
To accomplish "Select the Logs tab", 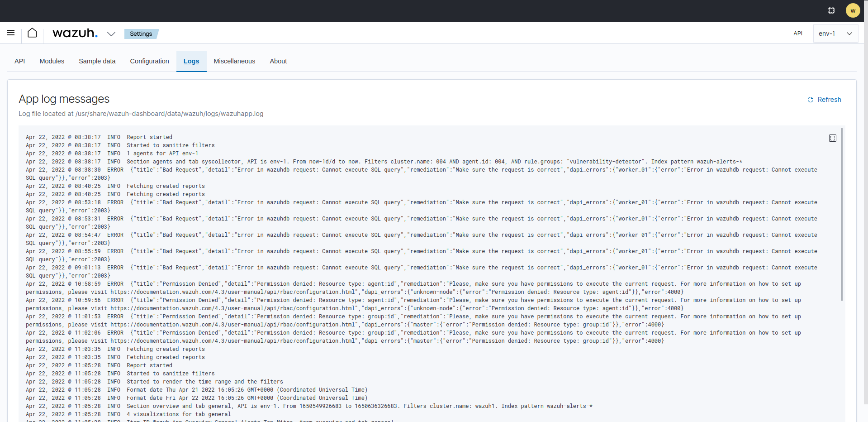I will [x=191, y=61].
